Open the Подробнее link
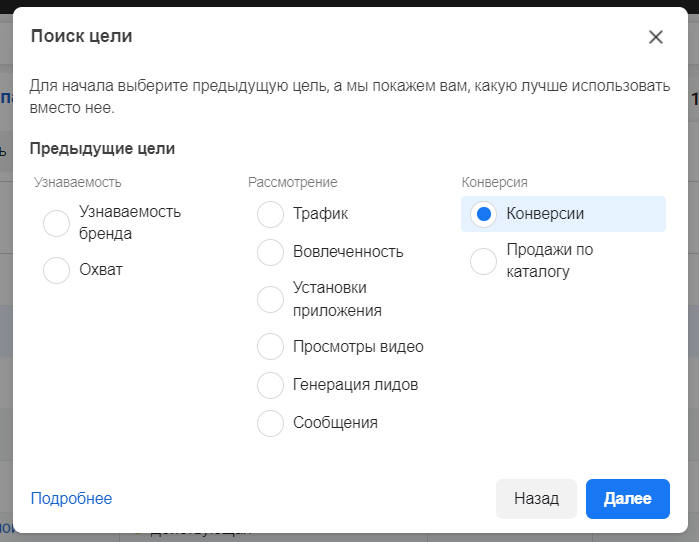 tap(71, 499)
